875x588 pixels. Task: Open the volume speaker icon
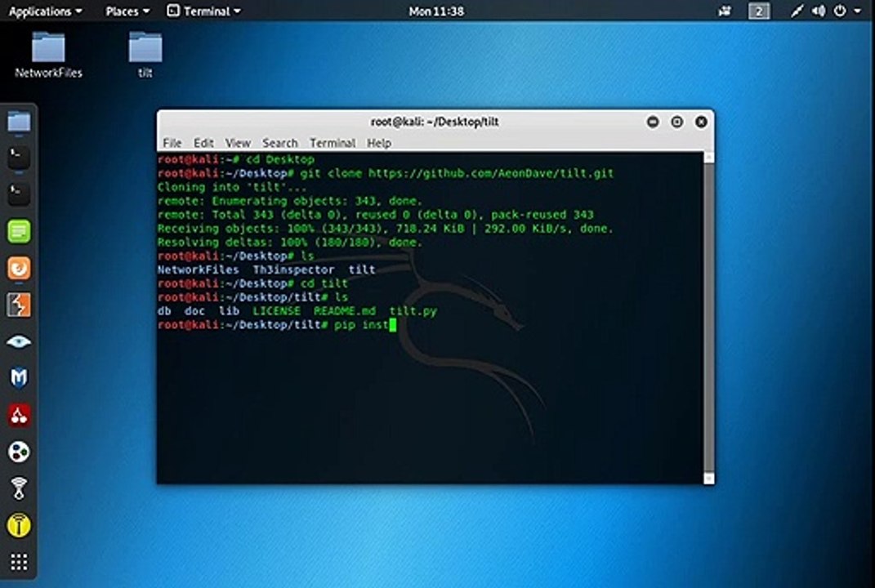819,11
